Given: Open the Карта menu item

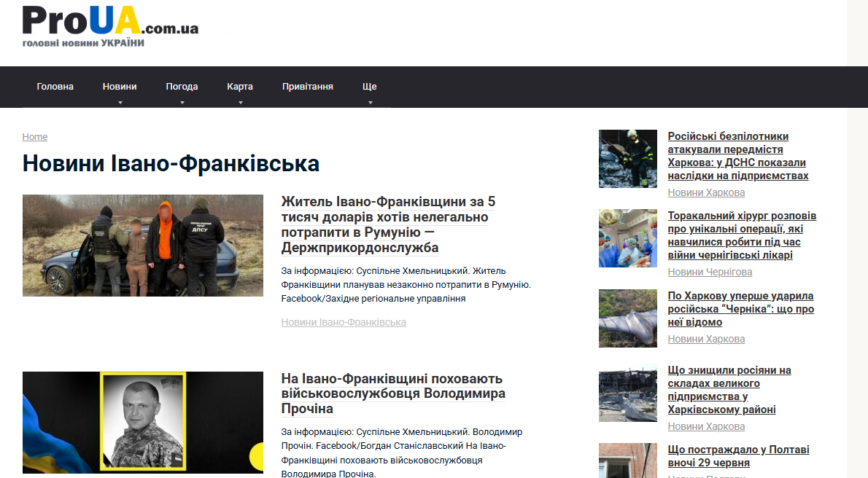Looking at the screenshot, I should click(240, 86).
